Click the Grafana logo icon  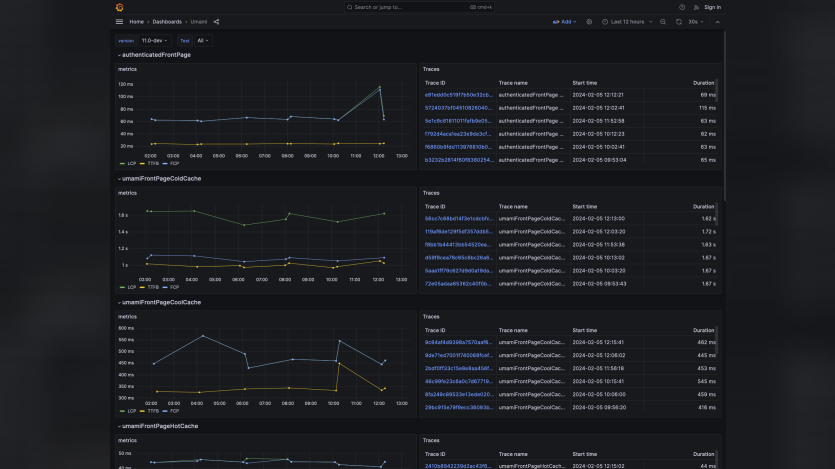(x=119, y=7)
